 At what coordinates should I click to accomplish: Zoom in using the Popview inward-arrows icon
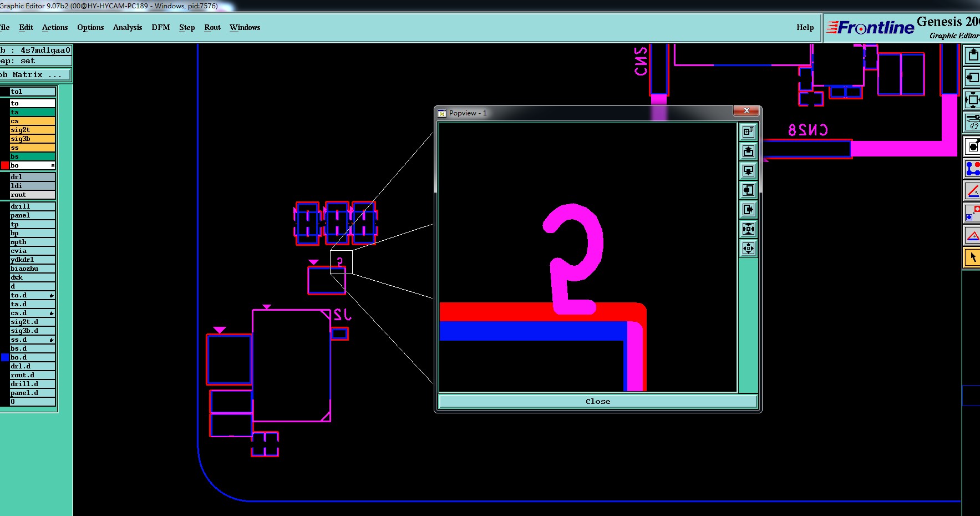(x=748, y=229)
